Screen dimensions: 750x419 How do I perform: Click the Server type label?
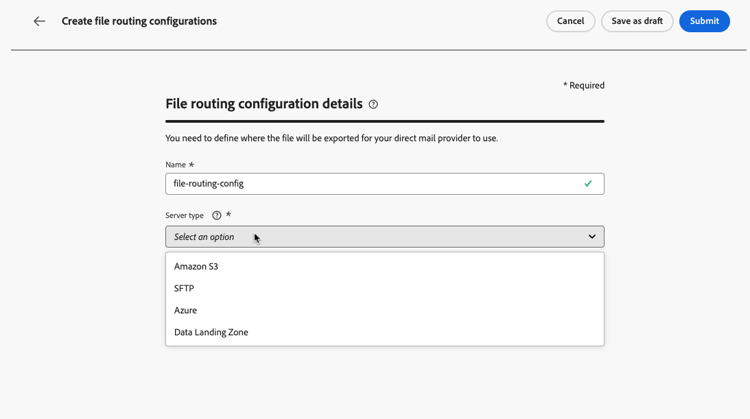(184, 216)
